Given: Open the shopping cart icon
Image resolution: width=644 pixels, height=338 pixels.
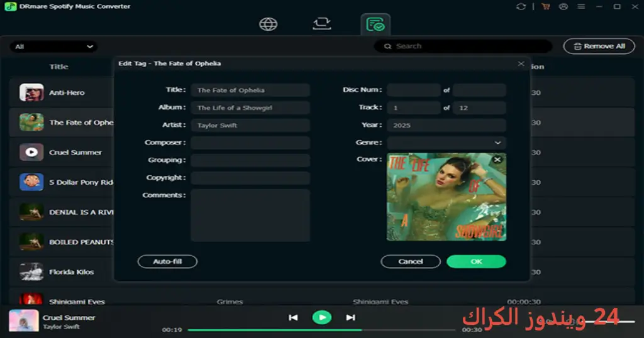Looking at the screenshot, I should click(x=545, y=6).
